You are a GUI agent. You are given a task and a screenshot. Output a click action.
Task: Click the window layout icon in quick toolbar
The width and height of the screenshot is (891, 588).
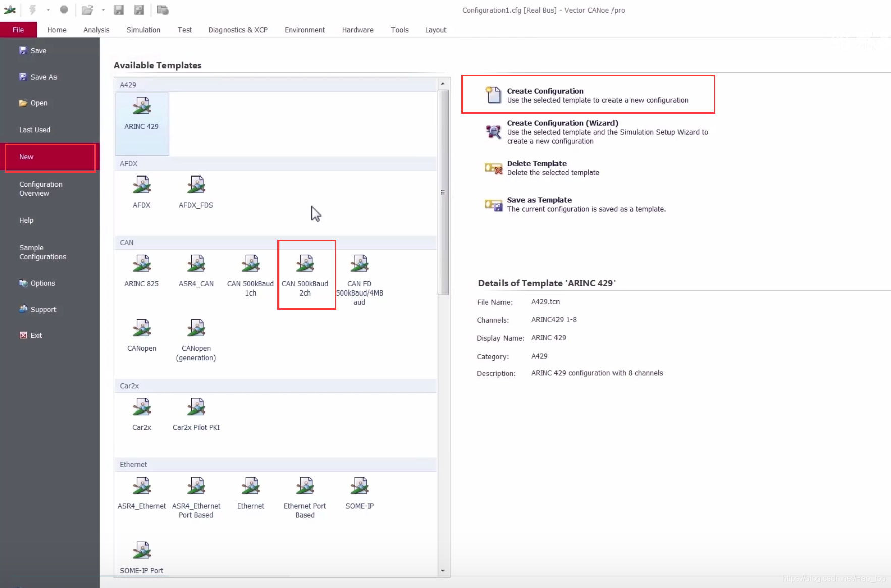(162, 10)
